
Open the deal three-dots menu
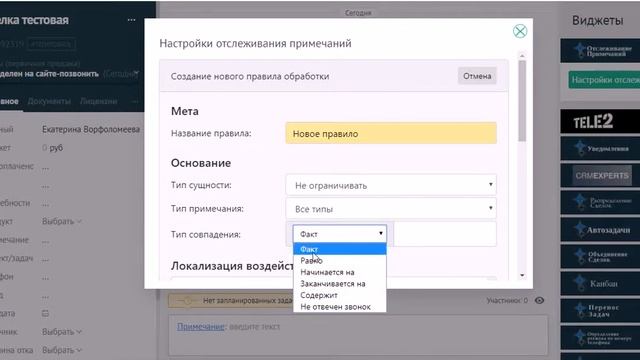point(131,20)
